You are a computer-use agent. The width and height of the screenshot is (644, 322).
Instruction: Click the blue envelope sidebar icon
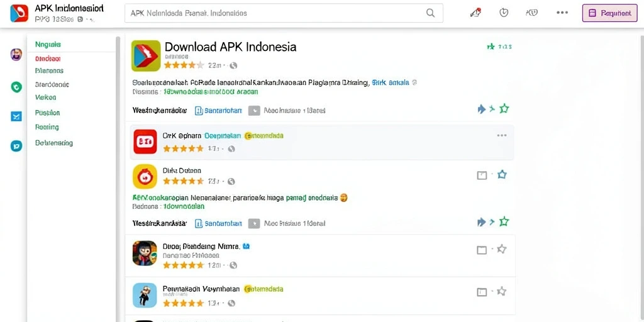[16, 116]
